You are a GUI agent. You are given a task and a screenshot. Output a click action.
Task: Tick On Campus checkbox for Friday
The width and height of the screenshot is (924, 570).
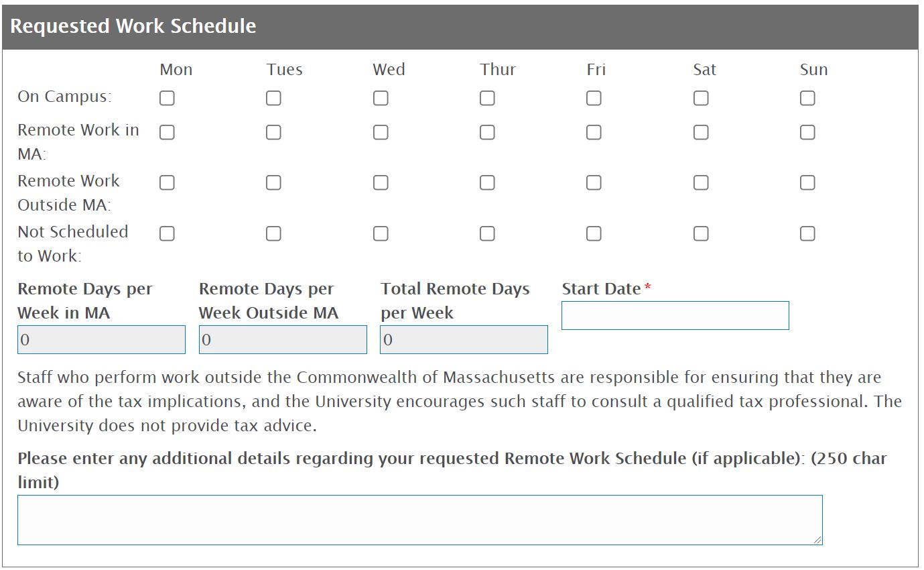point(594,99)
